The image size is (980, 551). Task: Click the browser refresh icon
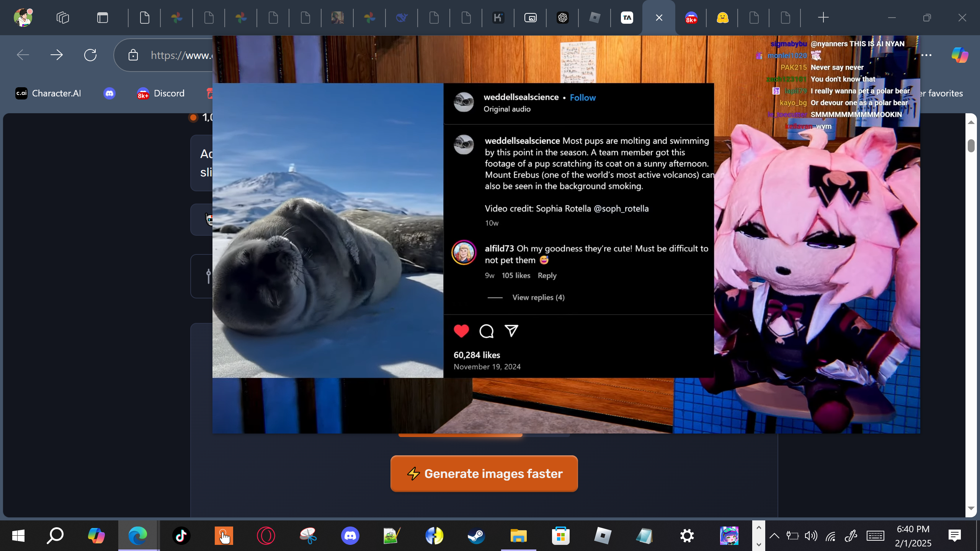90,55
